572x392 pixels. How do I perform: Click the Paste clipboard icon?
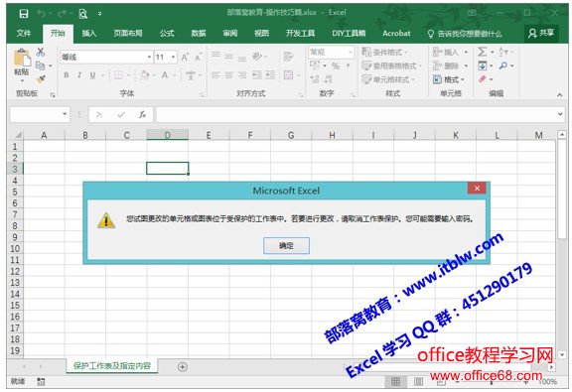coord(22,59)
